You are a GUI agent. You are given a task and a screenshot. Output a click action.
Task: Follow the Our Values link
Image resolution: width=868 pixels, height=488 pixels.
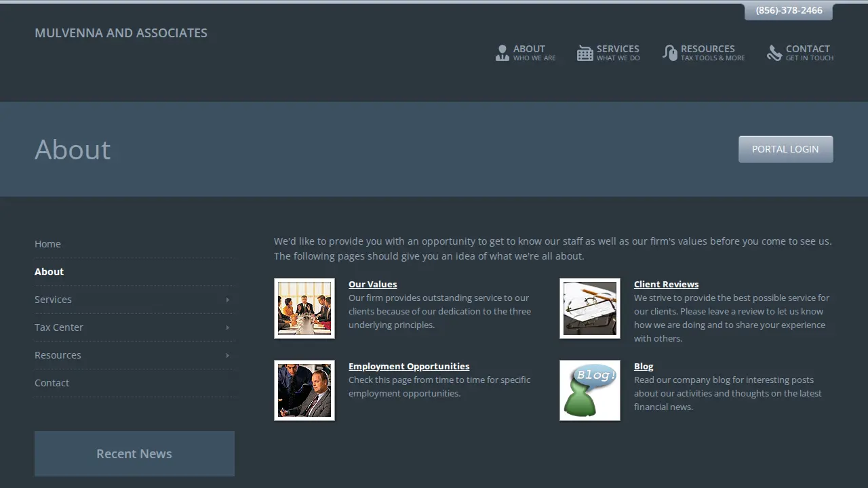tap(372, 284)
